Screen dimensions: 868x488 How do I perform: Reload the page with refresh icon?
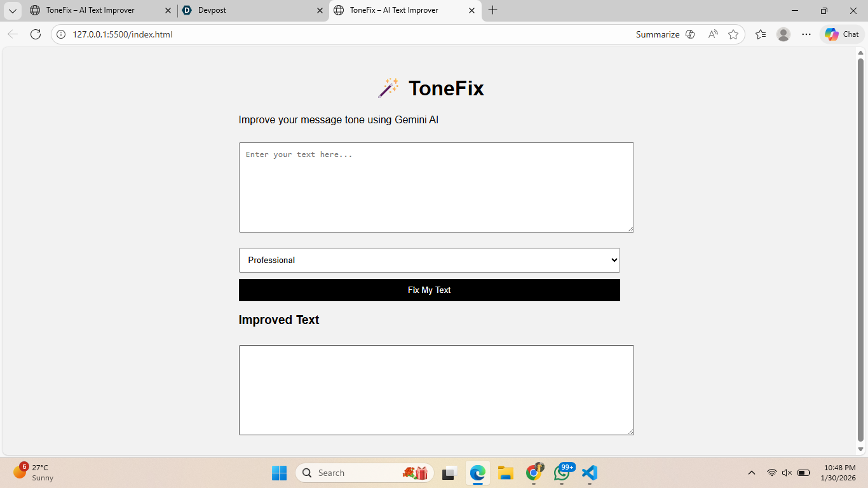[x=36, y=34]
